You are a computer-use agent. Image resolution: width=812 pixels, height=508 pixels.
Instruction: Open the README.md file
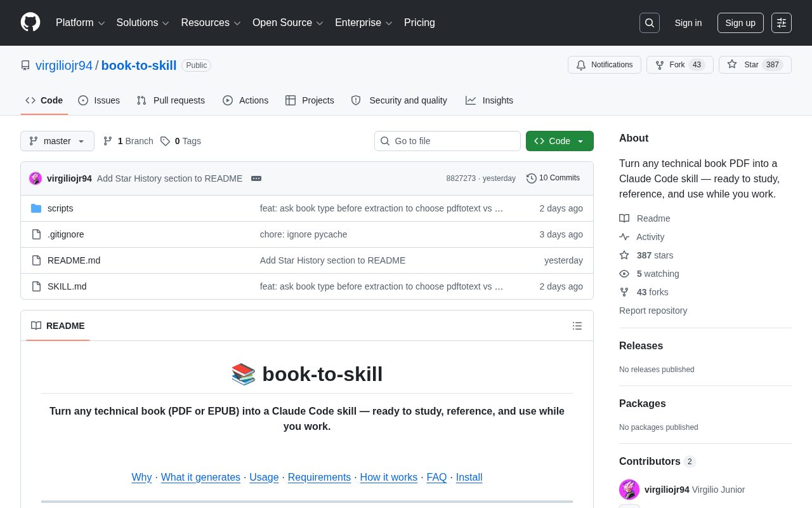(74, 260)
